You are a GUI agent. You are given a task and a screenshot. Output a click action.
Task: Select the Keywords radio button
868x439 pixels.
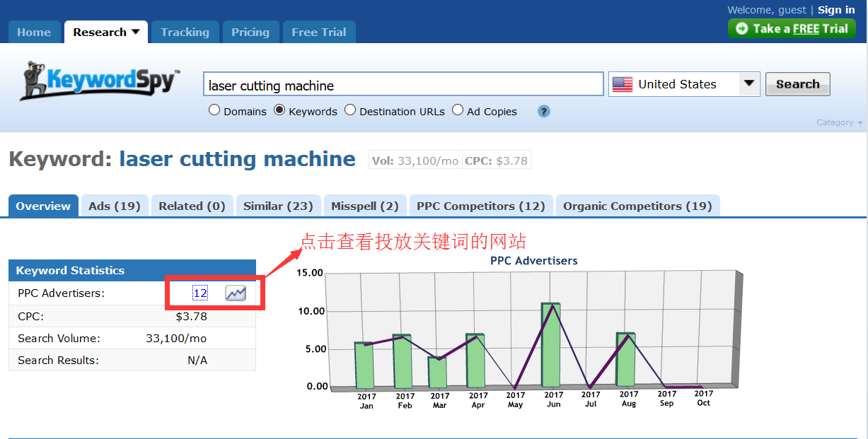[279, 110]
